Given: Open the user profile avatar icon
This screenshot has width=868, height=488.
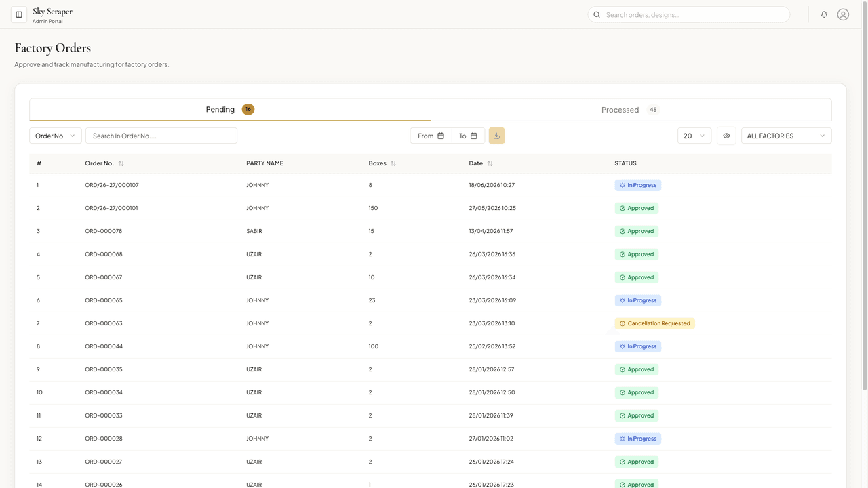Looking at the screenshot, I should (x=843, y=14).
